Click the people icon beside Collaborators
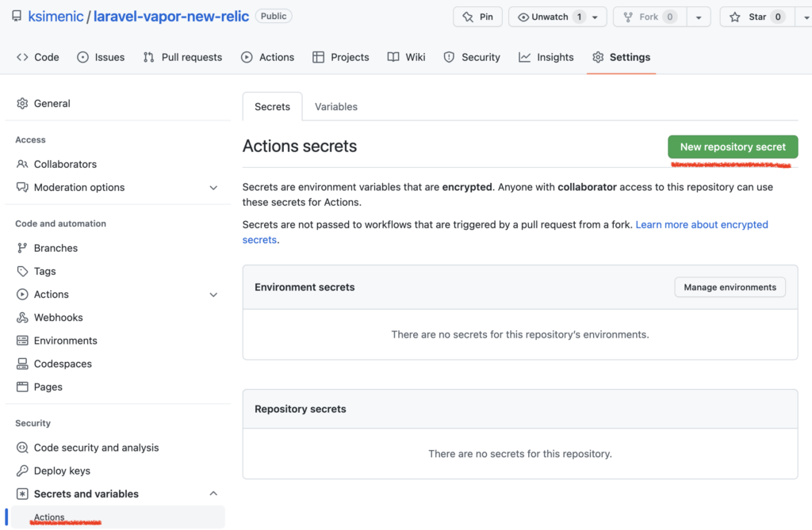The height and width of the screenshot is (530, 812). (22, 164)
